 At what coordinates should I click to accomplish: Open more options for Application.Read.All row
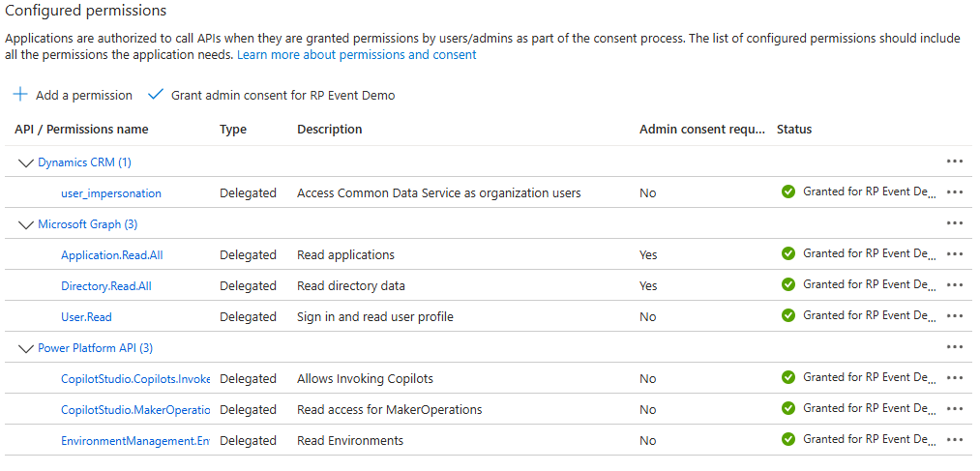tap(955, 254)
